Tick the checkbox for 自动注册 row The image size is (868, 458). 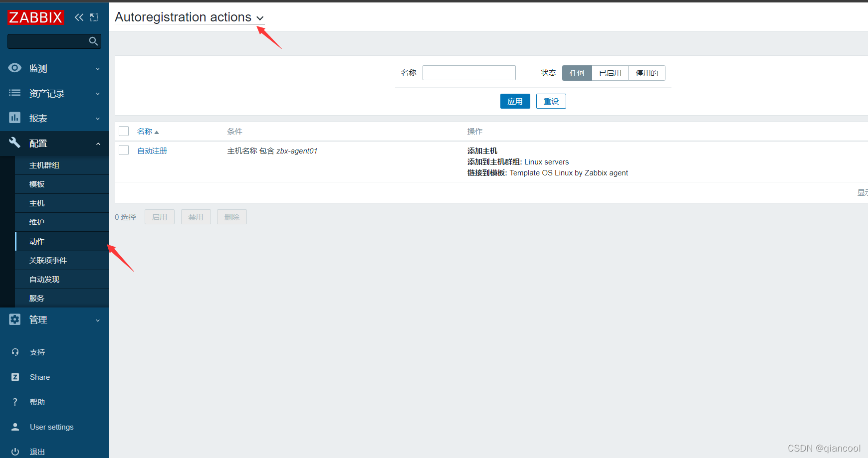pos(124,150)
